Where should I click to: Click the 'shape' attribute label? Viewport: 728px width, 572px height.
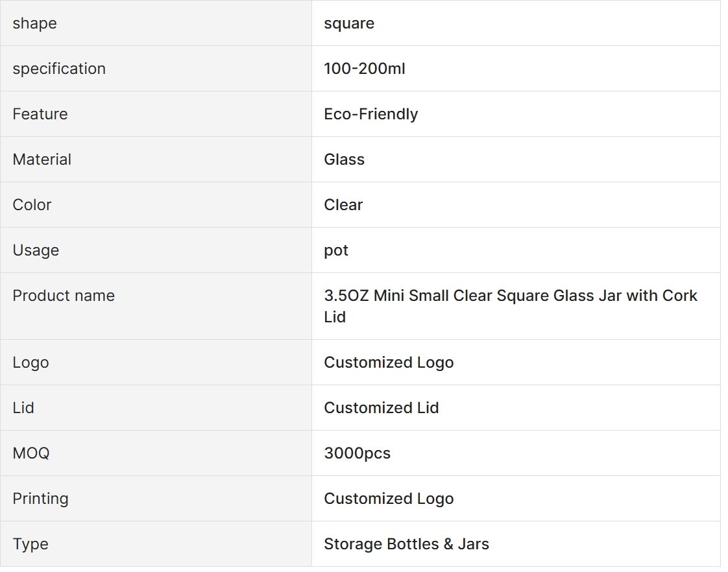click(x=34, y=23)
